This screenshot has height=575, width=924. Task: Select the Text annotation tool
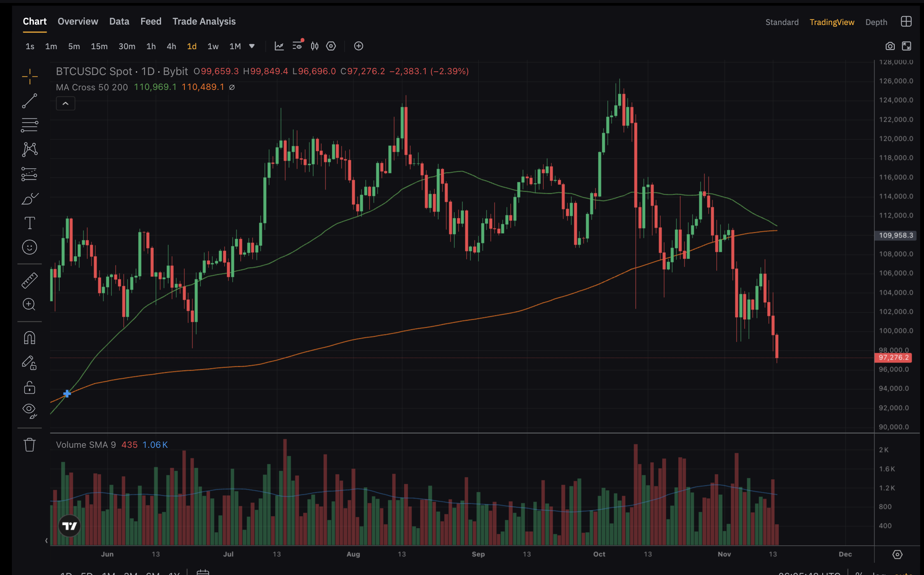(x=30, y=223)
